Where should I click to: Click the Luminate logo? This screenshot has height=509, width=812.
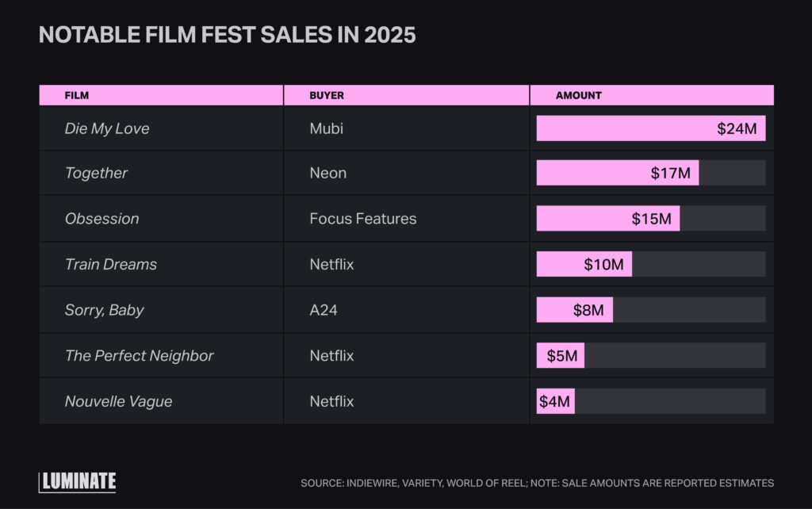click(x=78, y=482)
